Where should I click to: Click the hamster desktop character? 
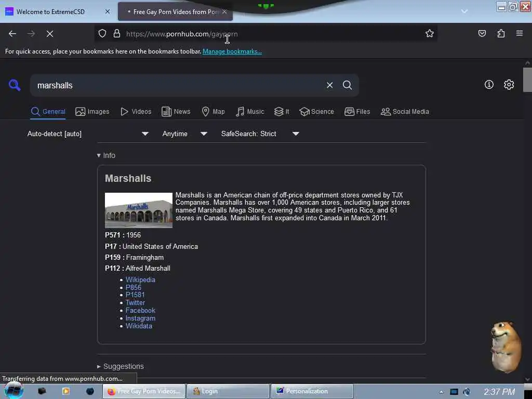pos(506,347)
